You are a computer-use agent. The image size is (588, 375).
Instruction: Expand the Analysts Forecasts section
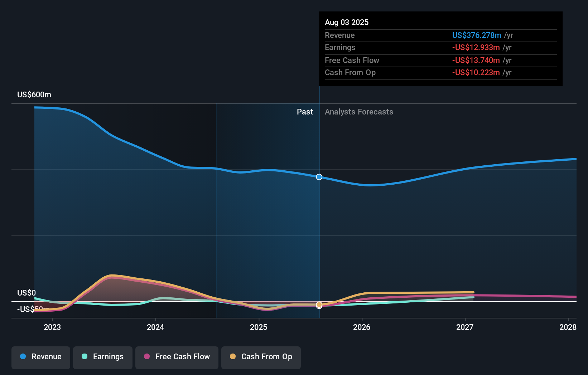point(359,112)
